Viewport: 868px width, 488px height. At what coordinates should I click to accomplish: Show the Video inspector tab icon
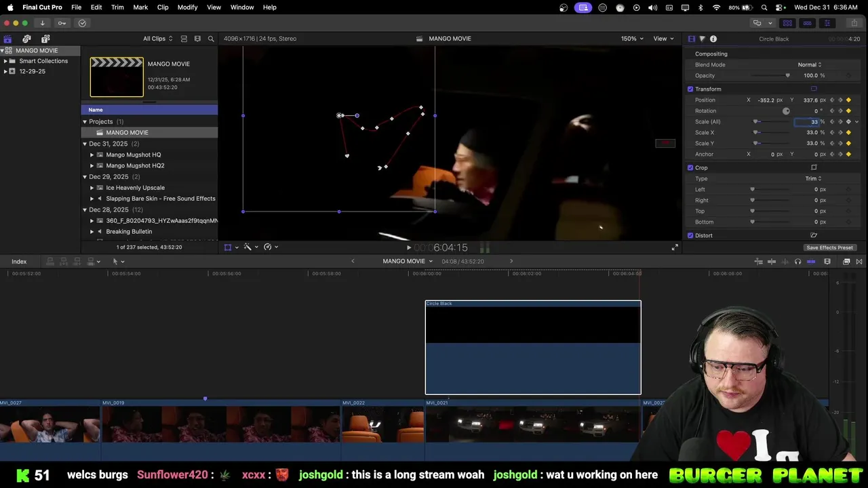point(691,39)
